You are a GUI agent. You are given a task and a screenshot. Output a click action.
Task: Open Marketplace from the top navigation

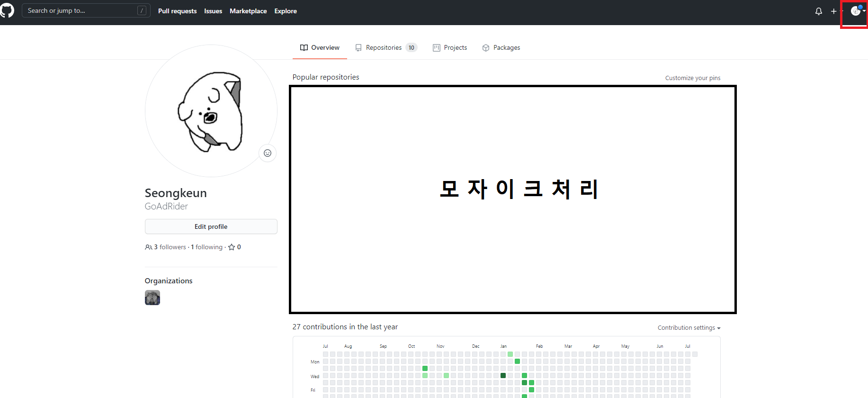[x=248, y=11]
